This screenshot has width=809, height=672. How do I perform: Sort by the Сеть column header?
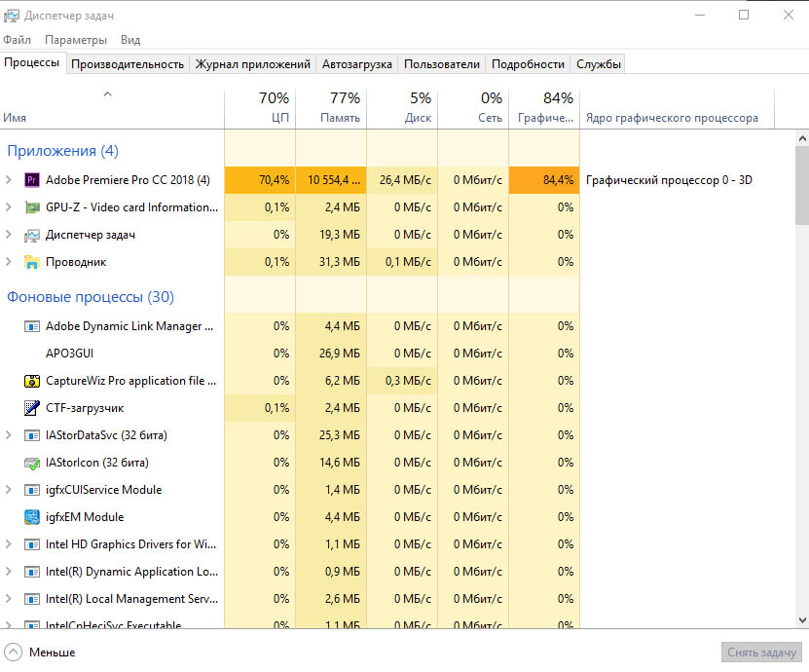click(474, 108)
